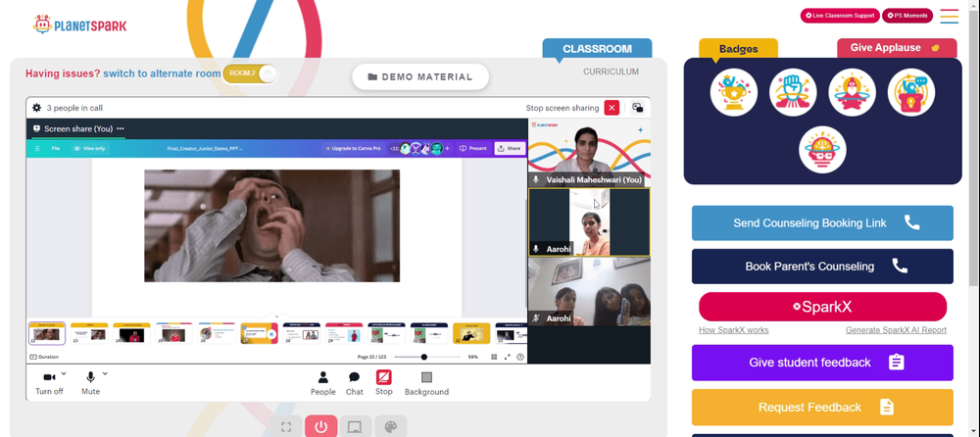The height and width of the screenshot is (437, 980).
Task: Open DEMO MATERIAL folder
Action: coord(420,76)
